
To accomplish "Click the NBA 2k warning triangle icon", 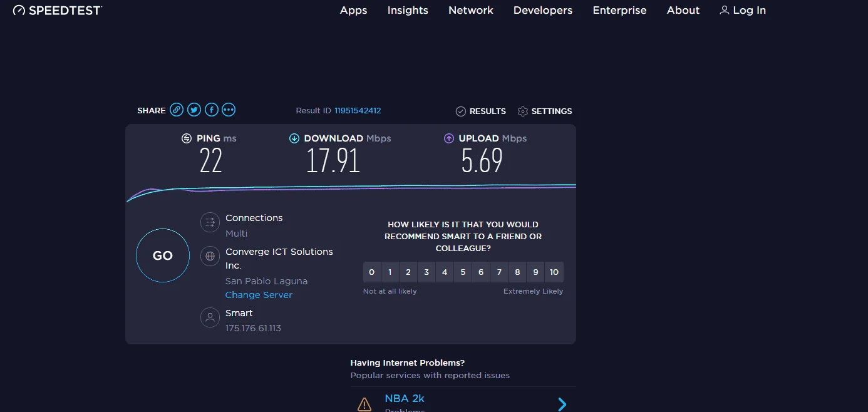I will pyautogui.click(x=364, y=404).
